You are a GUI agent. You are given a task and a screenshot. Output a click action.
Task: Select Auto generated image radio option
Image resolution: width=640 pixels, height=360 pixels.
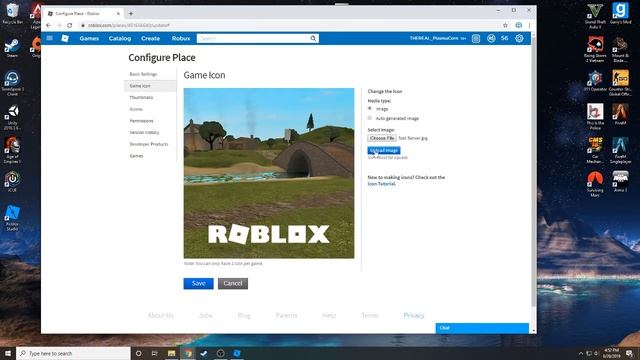point(370,118)
